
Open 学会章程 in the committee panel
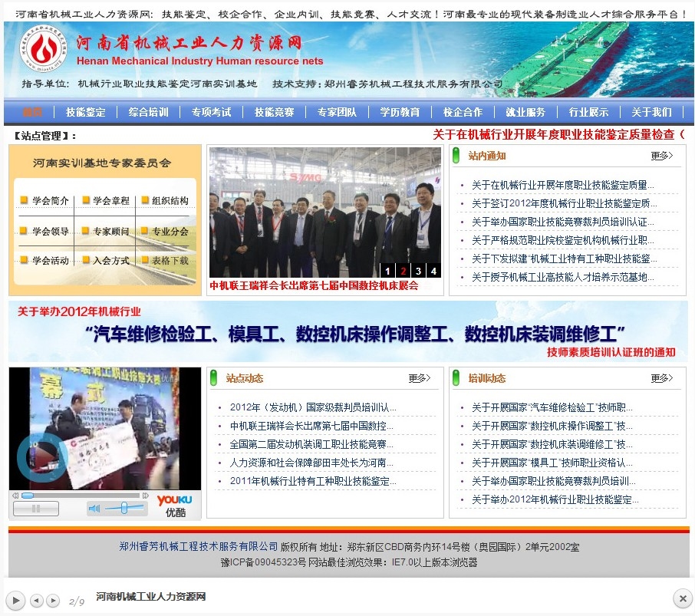click(x=110, y=201)
